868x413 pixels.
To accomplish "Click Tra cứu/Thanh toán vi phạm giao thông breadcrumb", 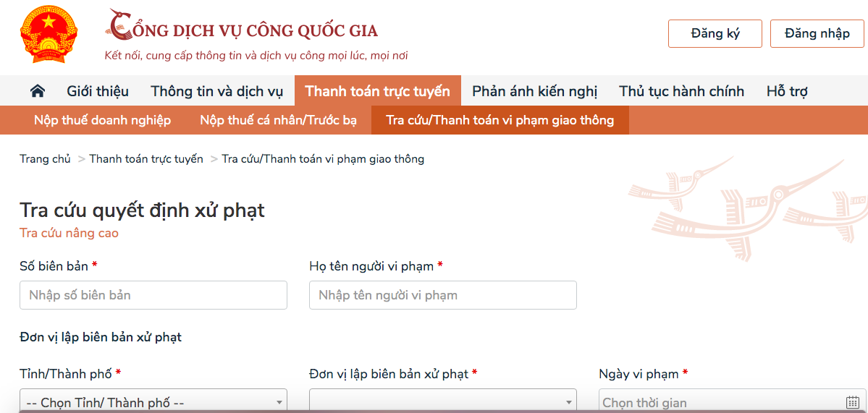I will [324, 159].
